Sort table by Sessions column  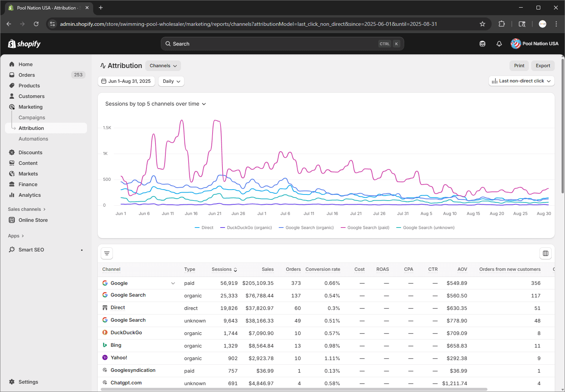(x=224, y=269)
